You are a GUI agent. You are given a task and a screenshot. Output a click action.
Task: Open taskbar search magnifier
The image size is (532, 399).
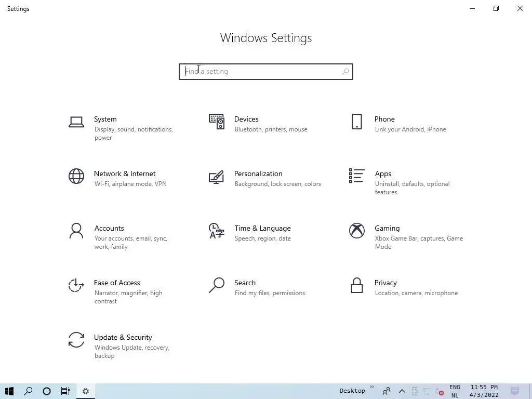28,391
